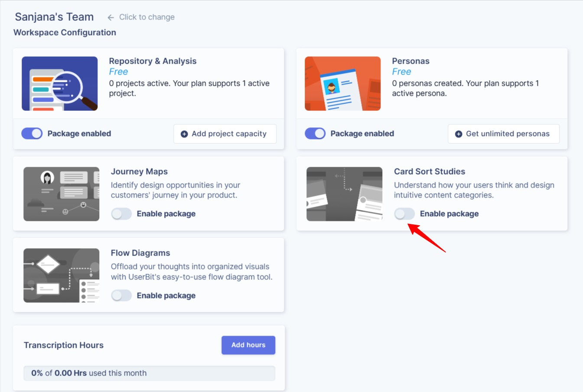The width and height of the screenshot is (583, 392).
Task: Enable the Flow Diagrams package
Action: coord(121,295)
